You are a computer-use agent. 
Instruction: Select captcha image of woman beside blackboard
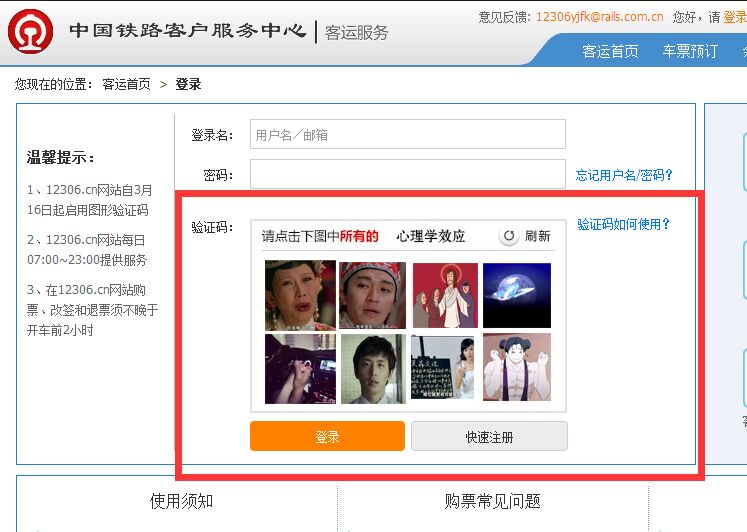point(443,368)
